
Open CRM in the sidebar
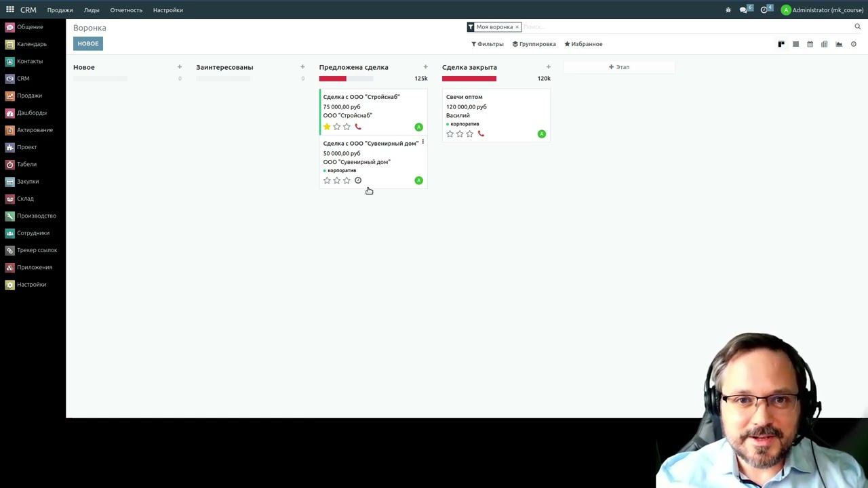click(18, 79)
